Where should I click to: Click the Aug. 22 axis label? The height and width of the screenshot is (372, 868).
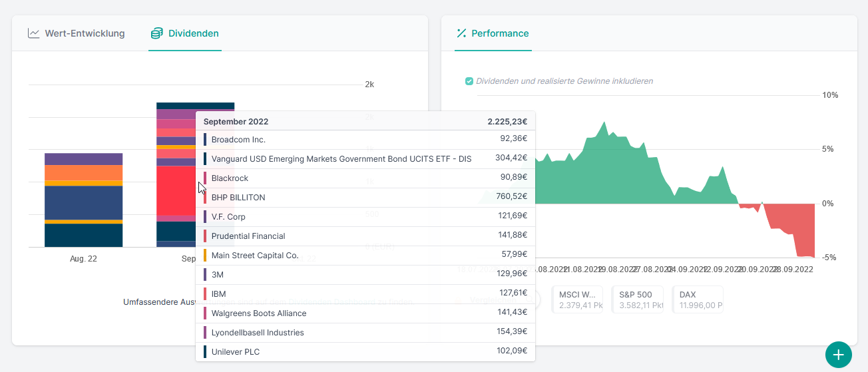pyautogui.click(x=83, y=259)
